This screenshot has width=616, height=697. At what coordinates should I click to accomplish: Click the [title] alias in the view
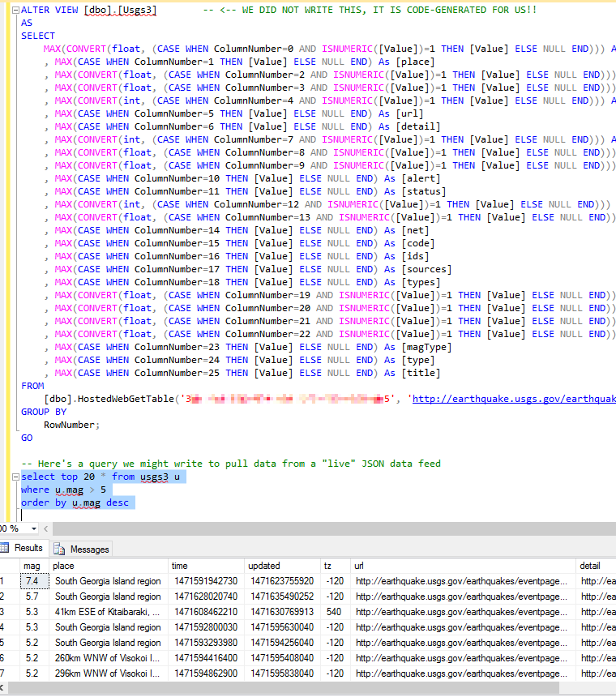click(421, 373)
